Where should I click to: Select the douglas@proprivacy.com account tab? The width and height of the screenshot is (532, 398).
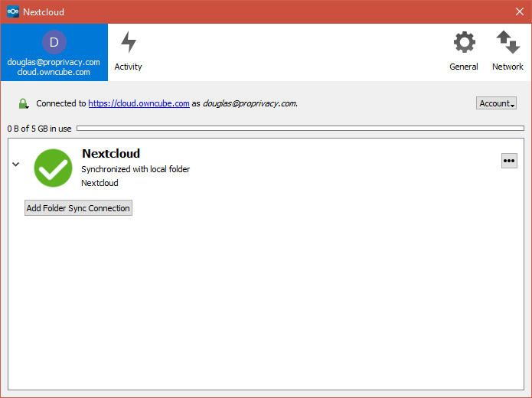click(x=54, y=52)
